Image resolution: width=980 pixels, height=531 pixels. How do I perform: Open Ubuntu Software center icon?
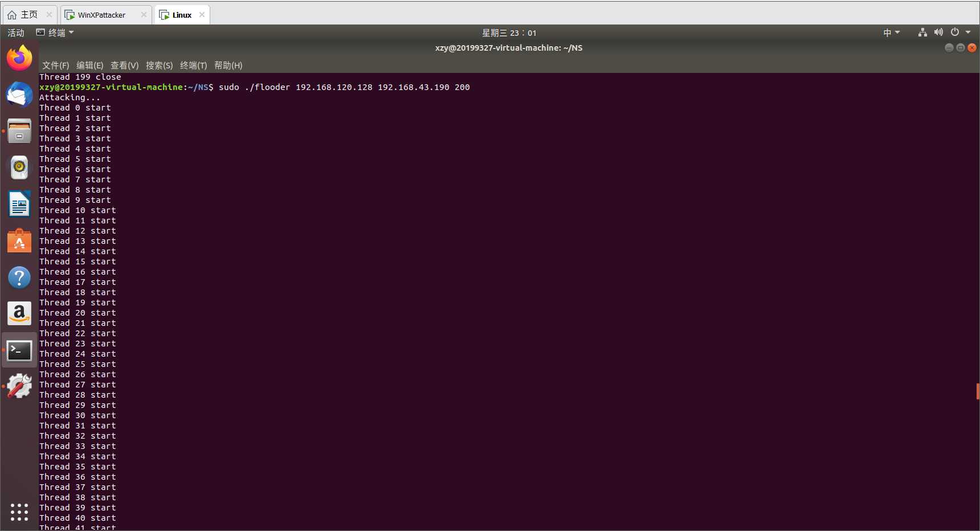(x=19, y=240)
